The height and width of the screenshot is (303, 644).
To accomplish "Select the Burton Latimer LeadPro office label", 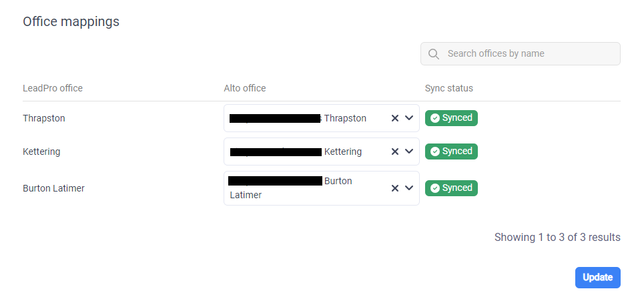I will [53, 188].
